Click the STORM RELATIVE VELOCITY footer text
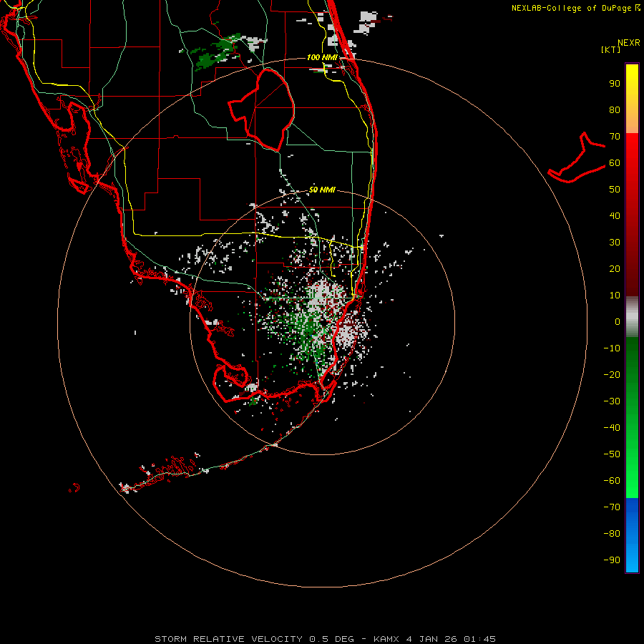The width and height of the screenshot is (644, 644). point(228,639)
